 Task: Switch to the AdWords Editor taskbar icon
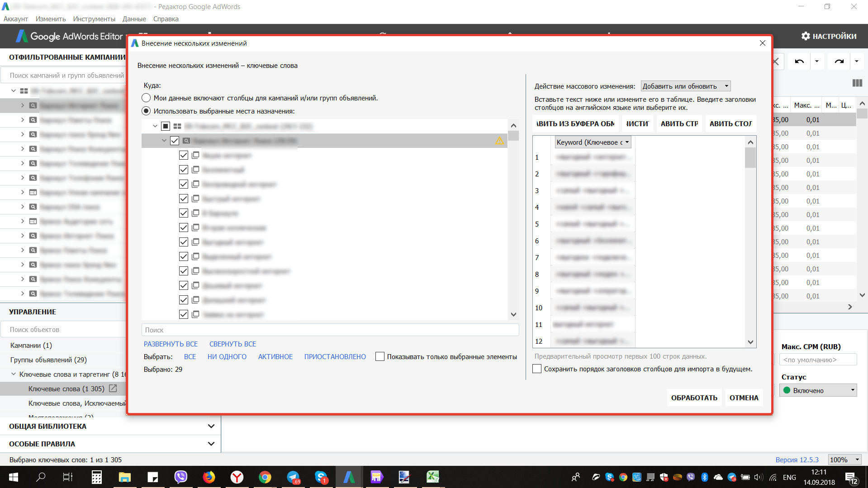pos(349,477)
